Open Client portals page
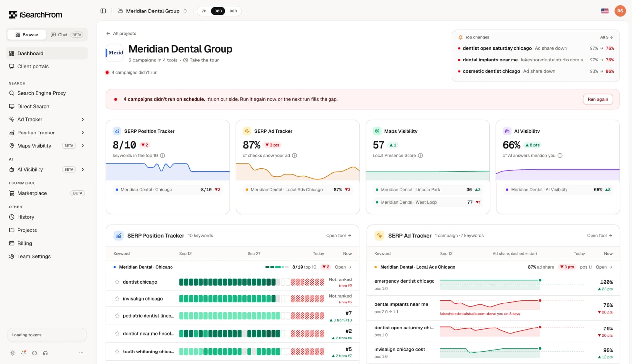 47,66
